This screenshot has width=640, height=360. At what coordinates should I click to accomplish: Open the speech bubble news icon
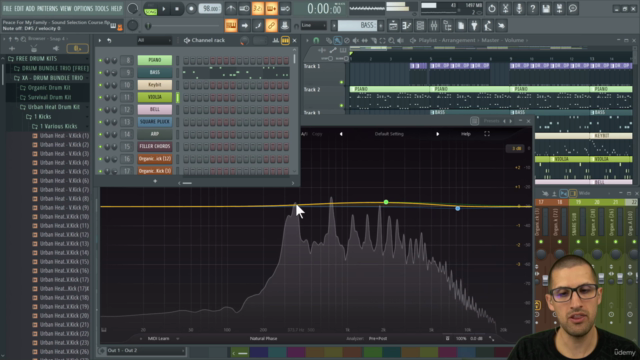[573, 9]
